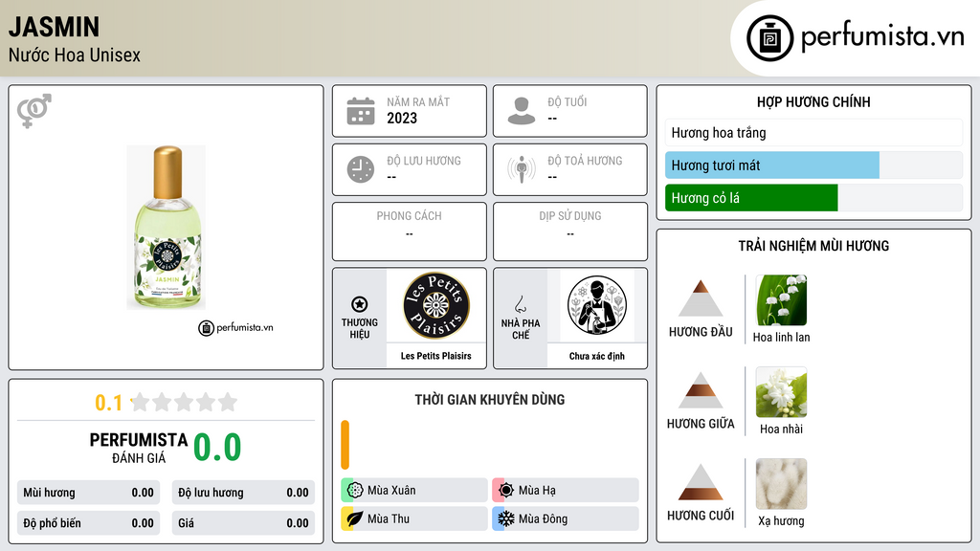Click the snowflake icon for Mùa Đông
The image size is (980, 551).
click(506, 518)
